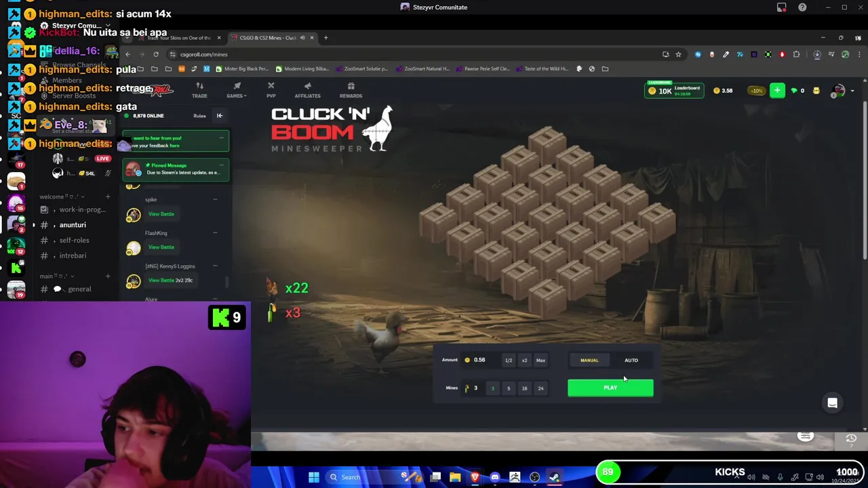Go to the AFFILIATES page
This screenshot has height=488, width=868.
point(307,90)
